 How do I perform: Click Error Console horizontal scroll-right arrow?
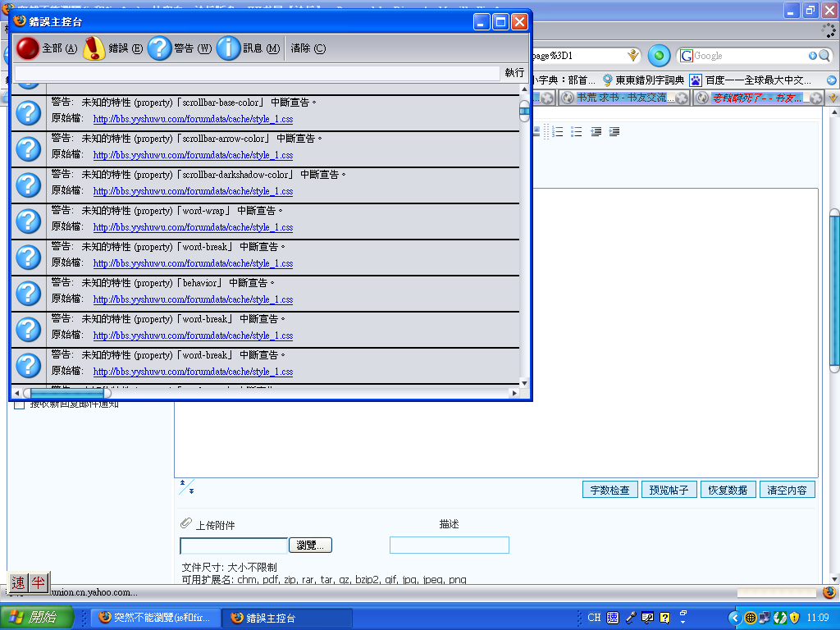[514, 393]
